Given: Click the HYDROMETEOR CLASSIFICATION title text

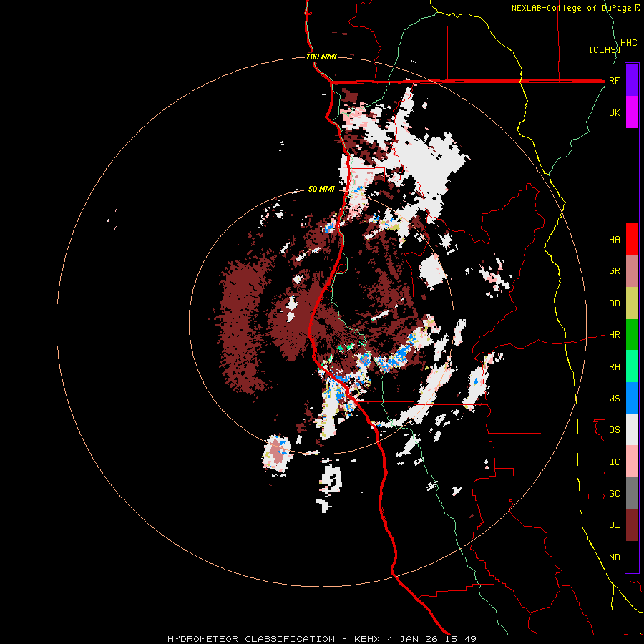Looking at the screenshot, I should click(x=251, y=639).
